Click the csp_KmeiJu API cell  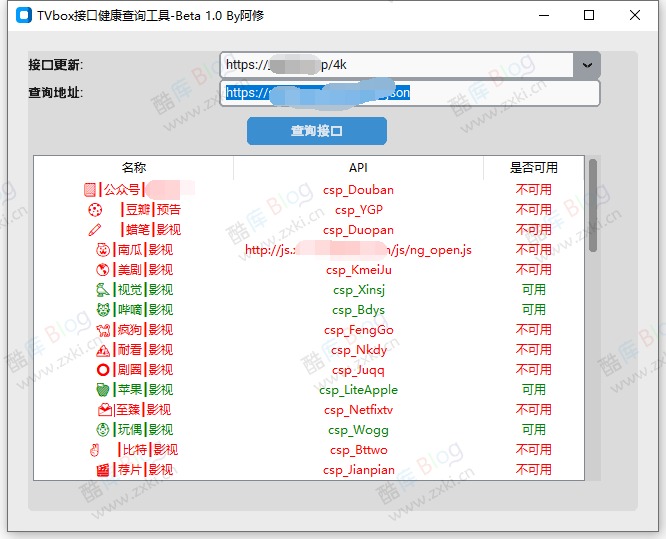pos(359,270)
